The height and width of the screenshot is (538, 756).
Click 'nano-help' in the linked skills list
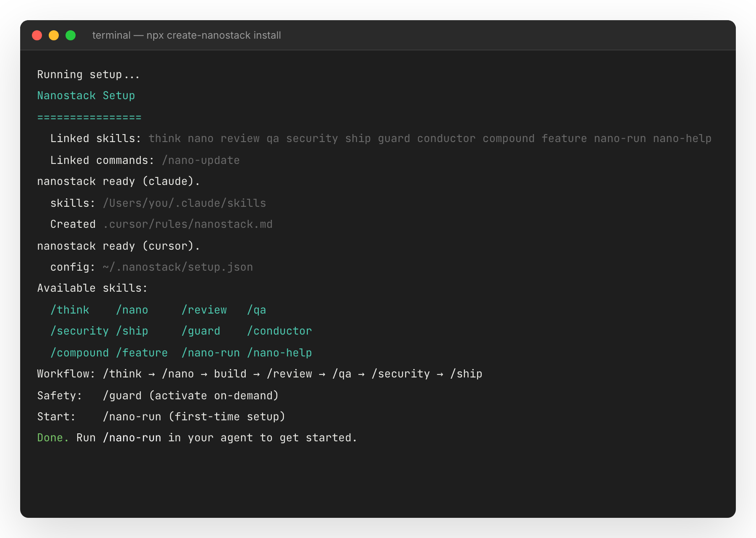pyautogui.click(x=682, y=139)
